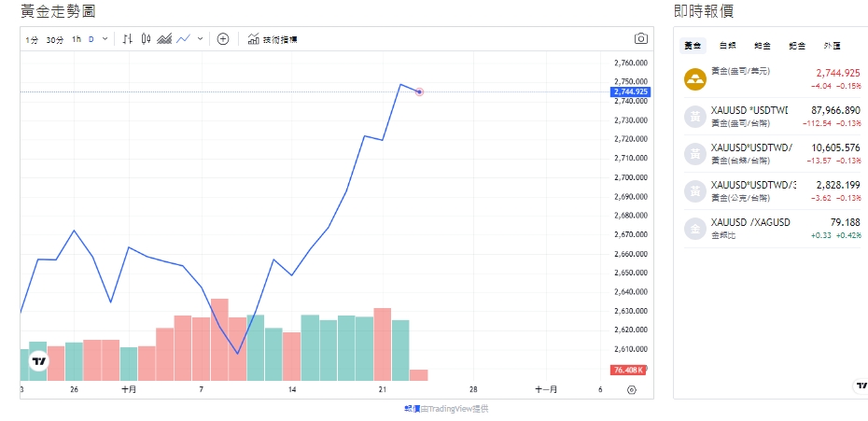Expand the time interval dropdown arrow

tap(105, 39)
